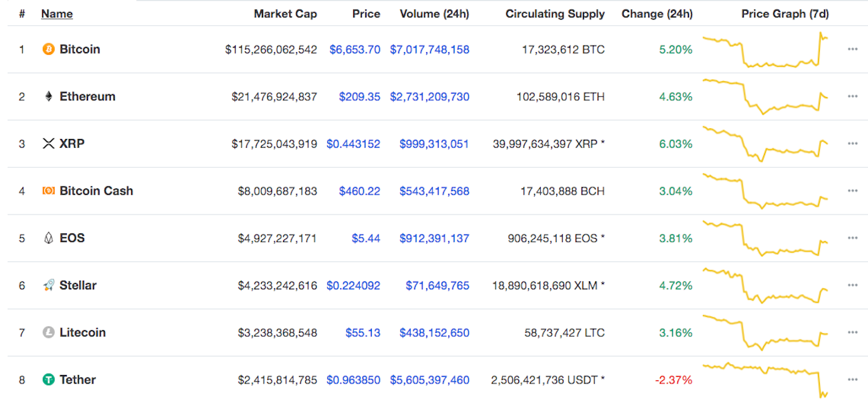Open EOS 7-day price graph
The width and height of the screenshot is (868, 403).
(x=766, y=238)
